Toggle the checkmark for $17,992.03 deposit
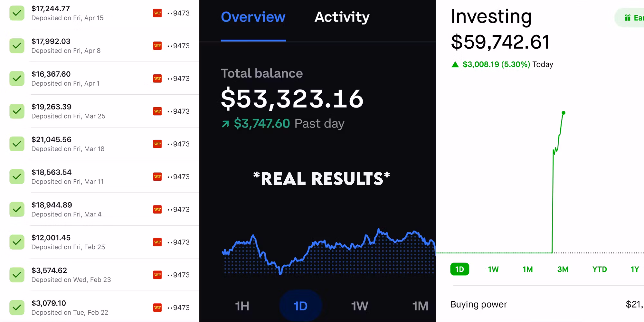 tap(17, 46)
